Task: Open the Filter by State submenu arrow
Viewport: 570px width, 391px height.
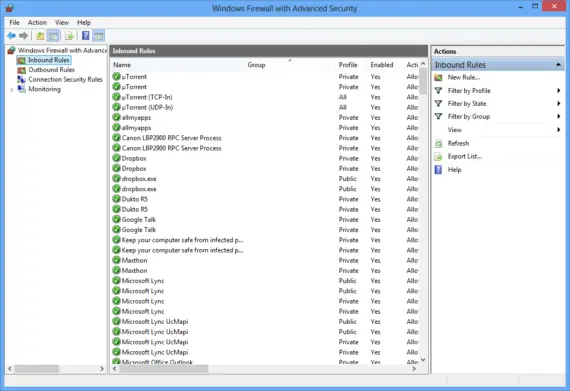Action: [559, 104]
